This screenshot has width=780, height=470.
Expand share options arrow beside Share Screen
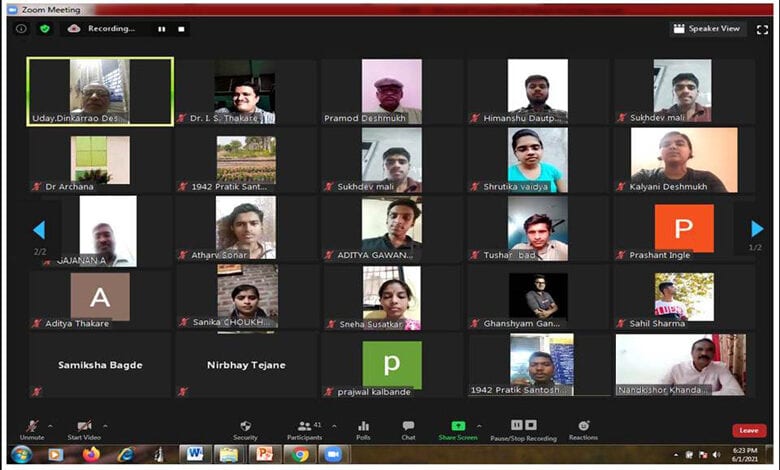[479, 426]
